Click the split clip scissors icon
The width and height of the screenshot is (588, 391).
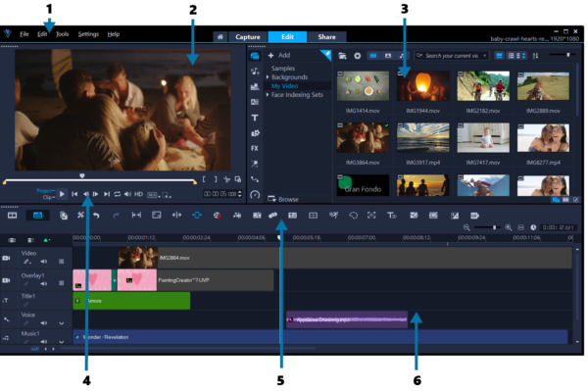226,179
